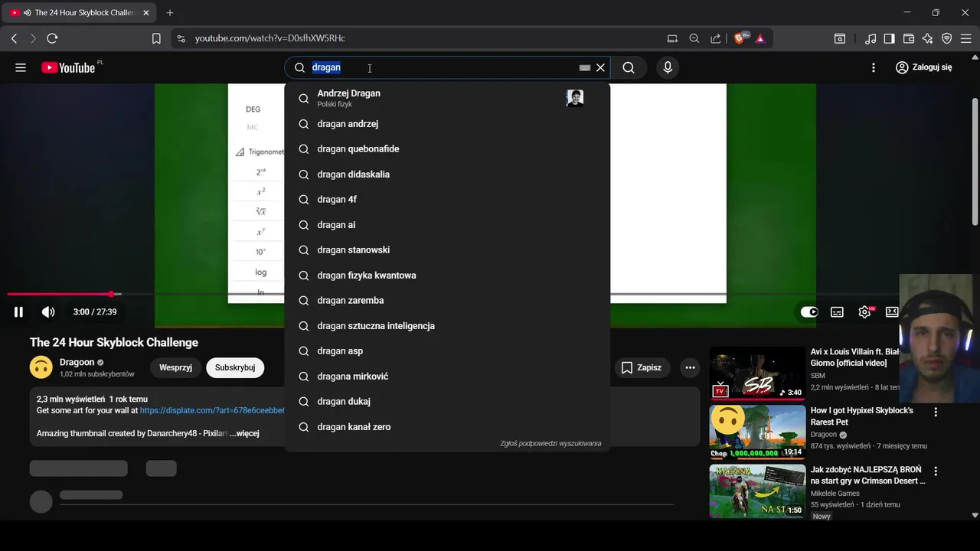The height and width of the screenshot is (551, 980).
Task: Open the Avi x Louis Villain video thumbnail
Action: [757, 373]
